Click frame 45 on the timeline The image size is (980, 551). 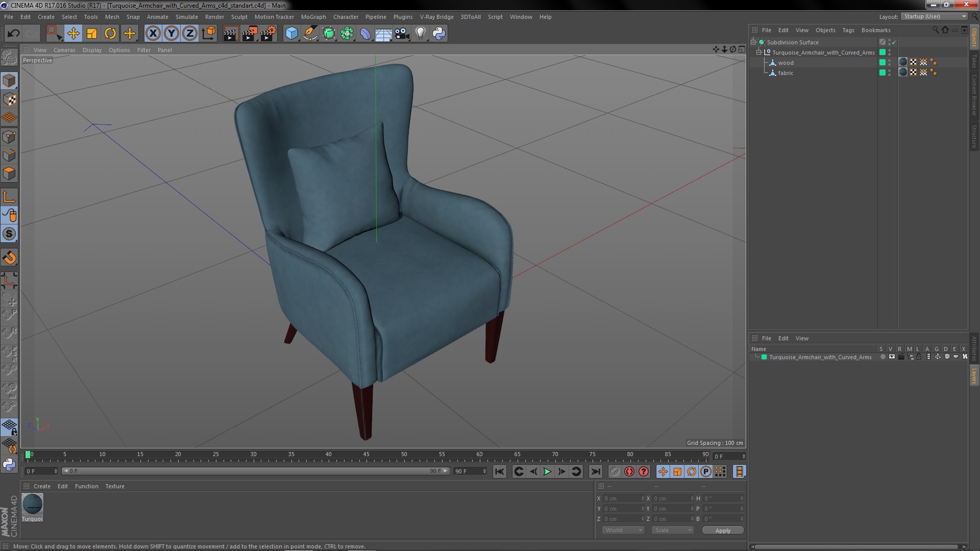pos(366,455)
